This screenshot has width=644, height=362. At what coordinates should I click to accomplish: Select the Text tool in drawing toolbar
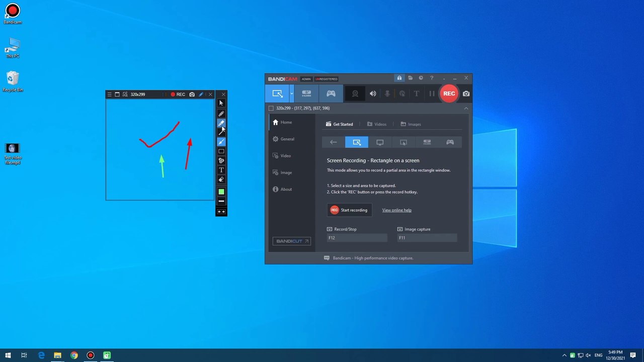click(221, 170)
